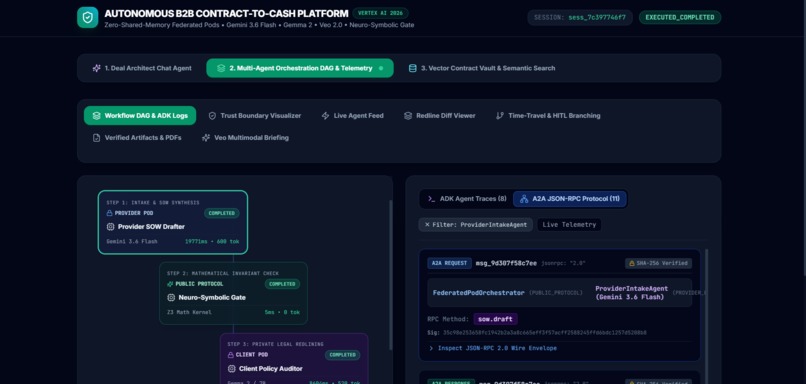Click lock icon next to PROVIDER POD
The height and width of the screenshot is (384, 806).
tap(109, 213)
